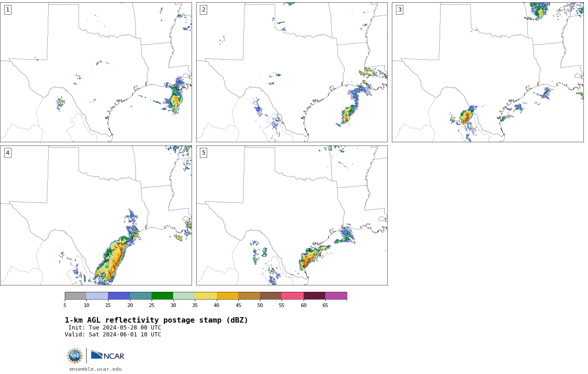This screenshot has width=588, height=374.
Task: Click the pink 55-60 dBZ swatch
Action: [293, 296]
